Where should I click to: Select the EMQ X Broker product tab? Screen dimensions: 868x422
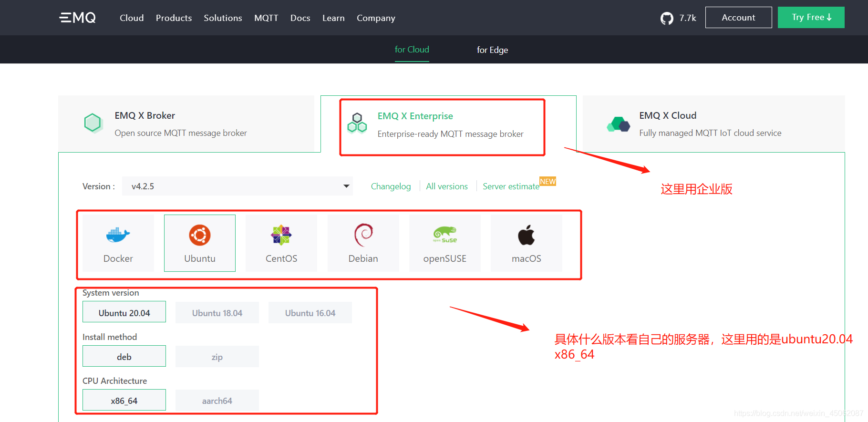pos(186,124)
